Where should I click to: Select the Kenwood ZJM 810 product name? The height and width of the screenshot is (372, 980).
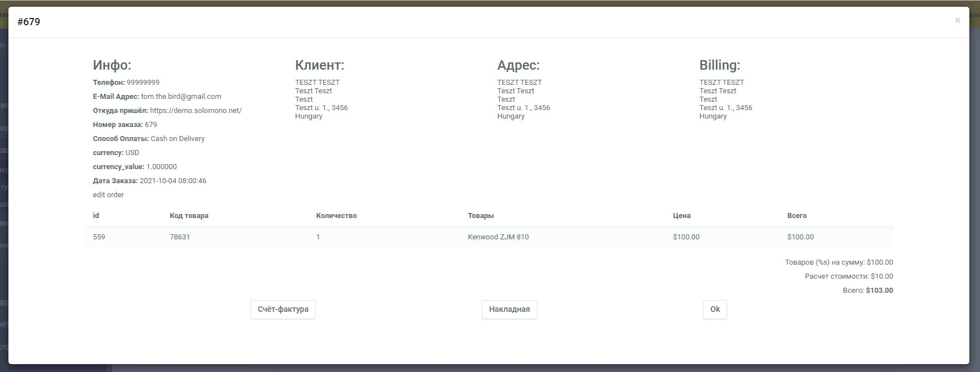[x=498, y=237]
